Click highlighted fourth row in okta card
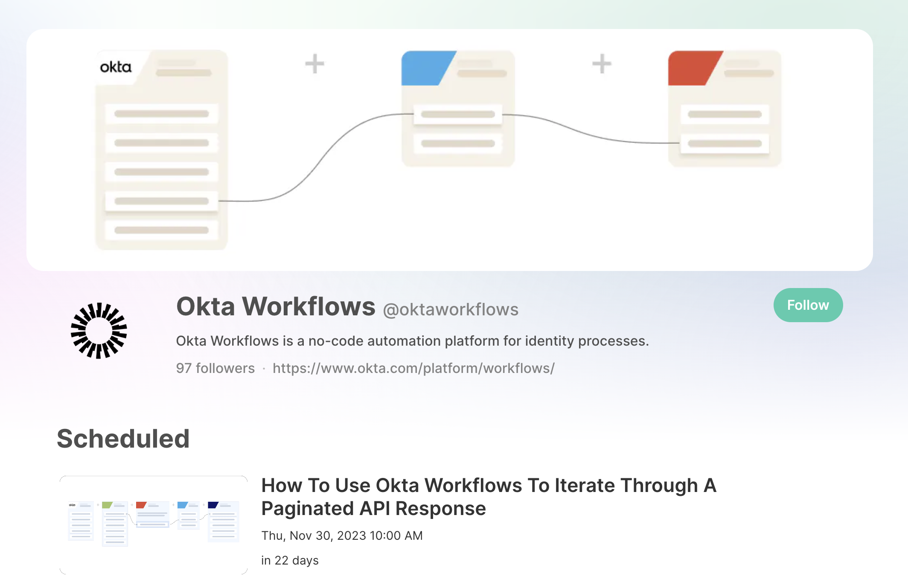 pyautogui.click(x=161, y=201)
